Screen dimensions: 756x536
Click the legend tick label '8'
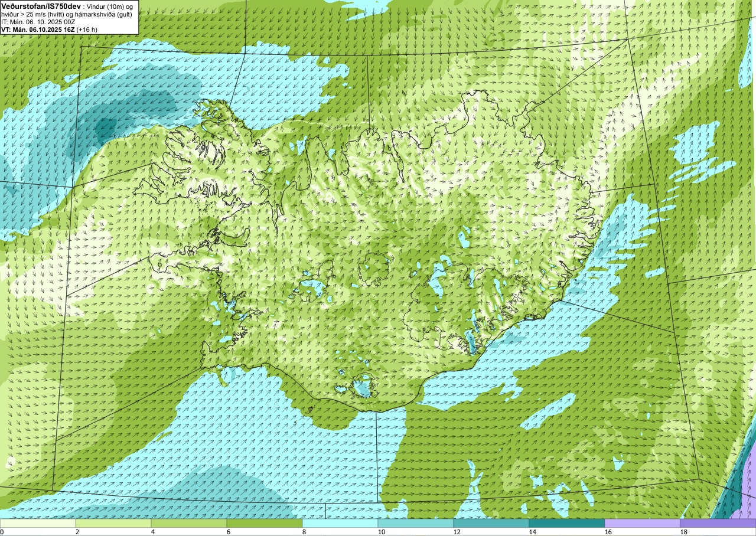tap(304, 532)
